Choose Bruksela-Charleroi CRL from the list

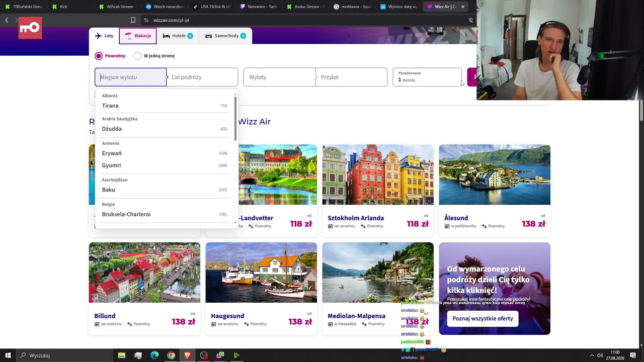(x=165, y=214)
